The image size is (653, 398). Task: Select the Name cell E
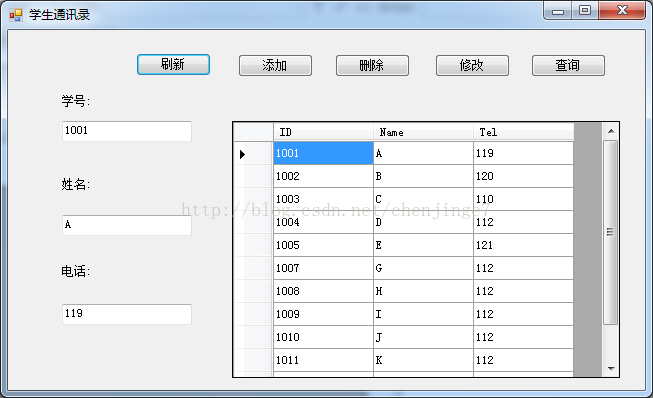coord(424,245)
